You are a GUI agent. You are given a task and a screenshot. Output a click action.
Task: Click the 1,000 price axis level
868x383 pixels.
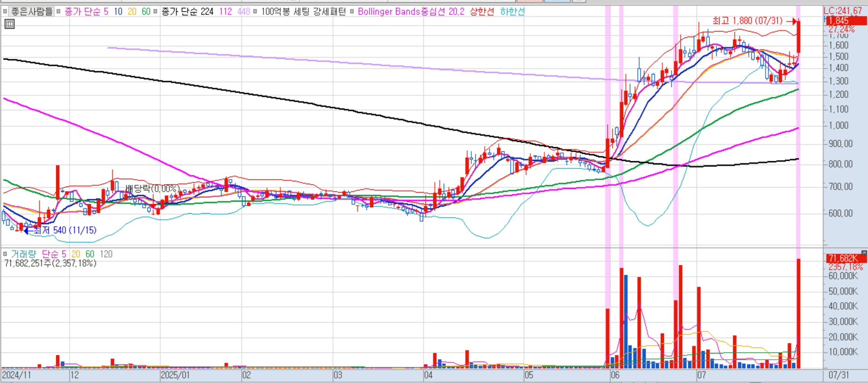pyautogui.click(x=839, y=126)
